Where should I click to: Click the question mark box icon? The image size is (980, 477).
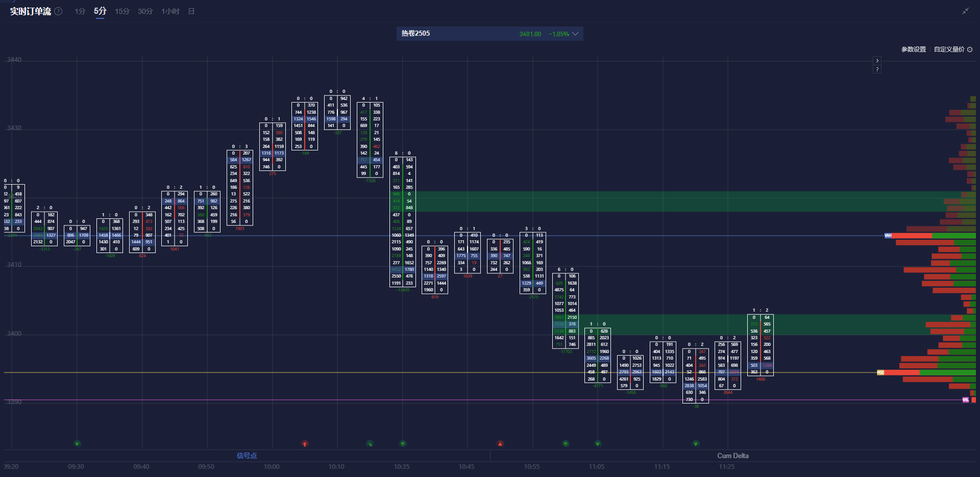click(x=877, y=69)
